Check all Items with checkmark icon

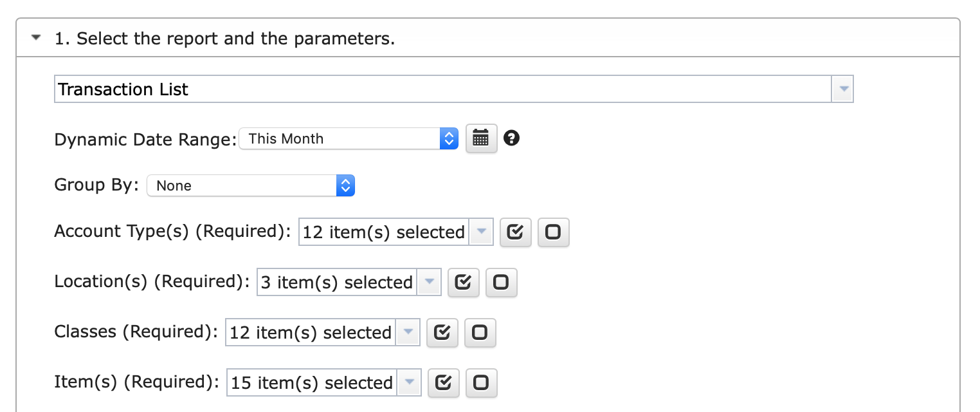click(443, 383)
